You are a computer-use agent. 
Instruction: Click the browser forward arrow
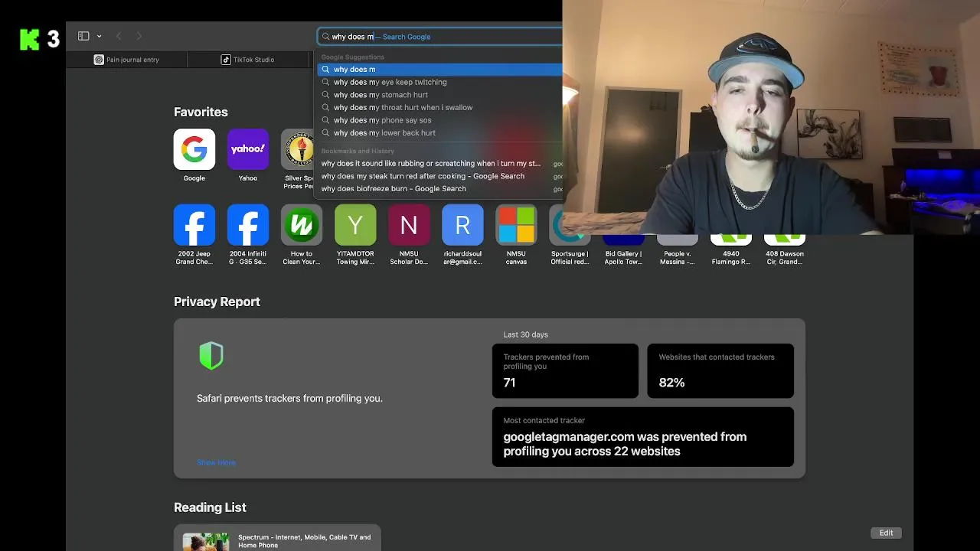pos(139,36)
